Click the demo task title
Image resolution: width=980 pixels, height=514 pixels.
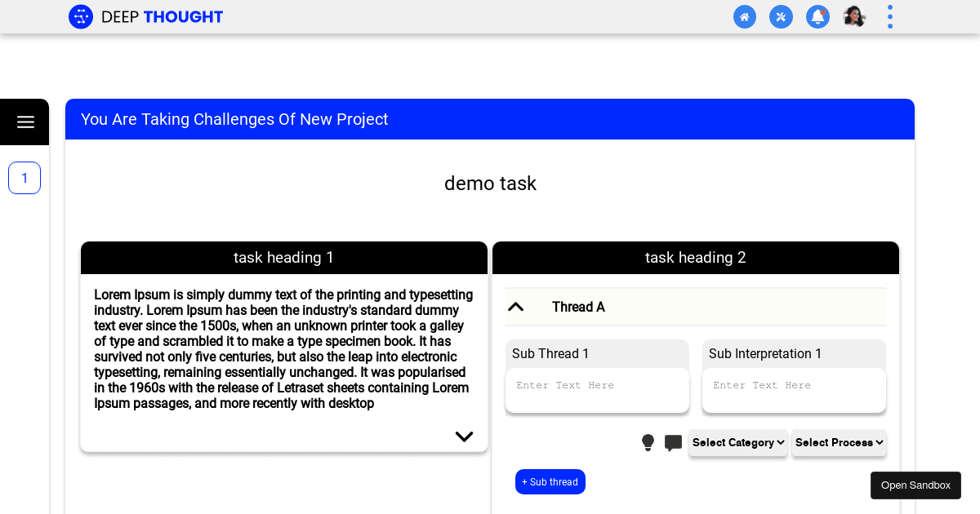[490, 184]
